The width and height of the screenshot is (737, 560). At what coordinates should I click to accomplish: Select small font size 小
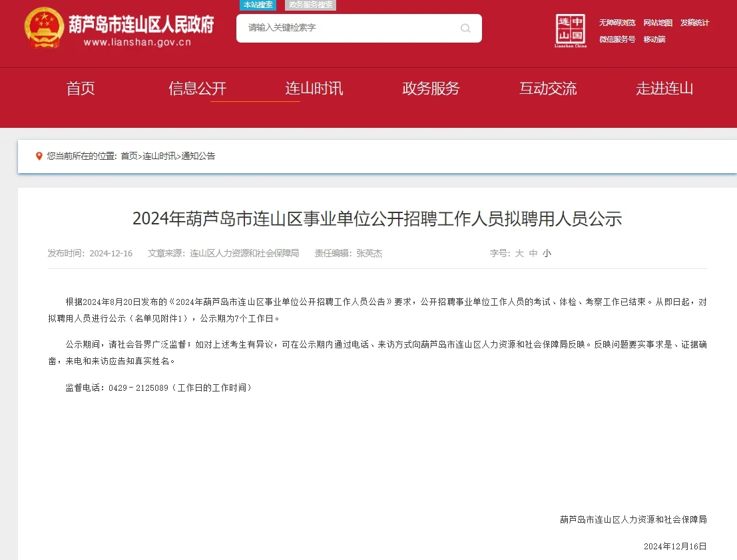coord(546,253)
